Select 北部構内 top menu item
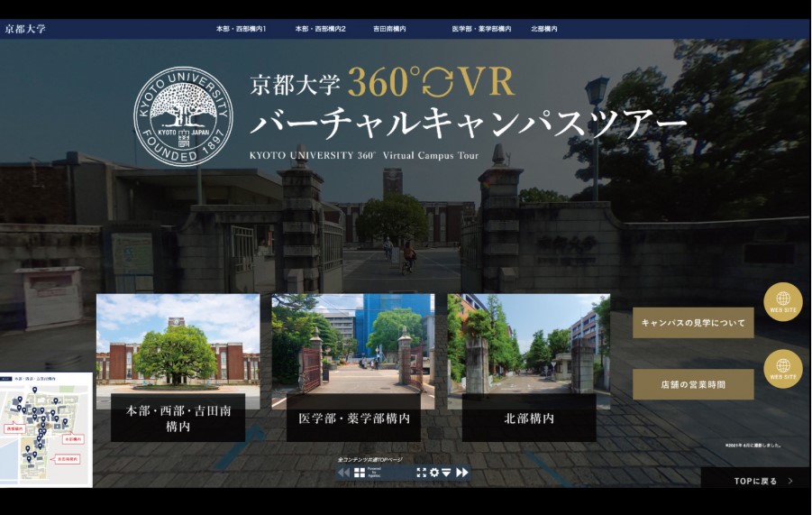812x515 pixels. point(544,29)
